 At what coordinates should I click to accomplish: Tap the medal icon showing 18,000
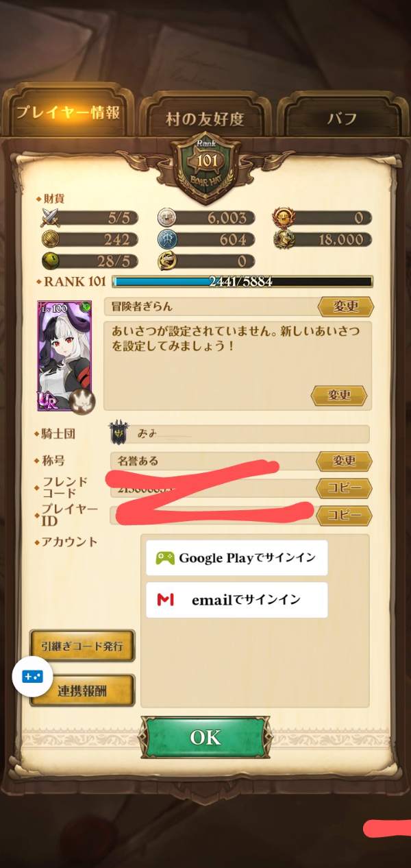(284, 240)
